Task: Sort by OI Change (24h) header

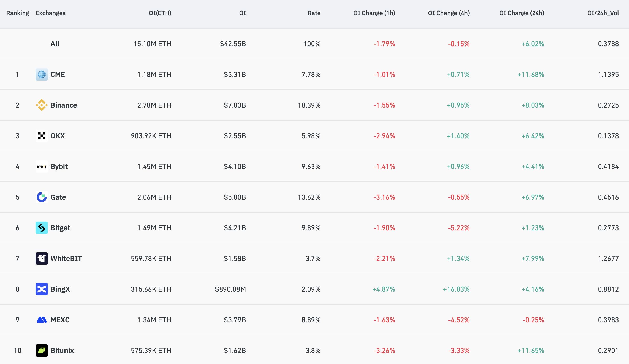Action: [522, 13]
